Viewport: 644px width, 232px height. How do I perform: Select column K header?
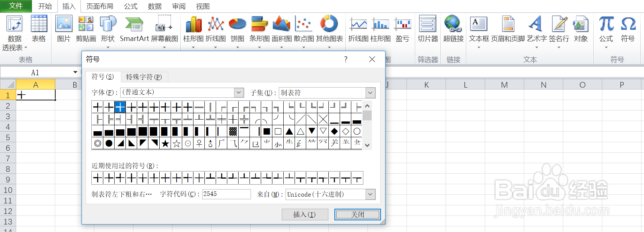(x=426, y=85)
